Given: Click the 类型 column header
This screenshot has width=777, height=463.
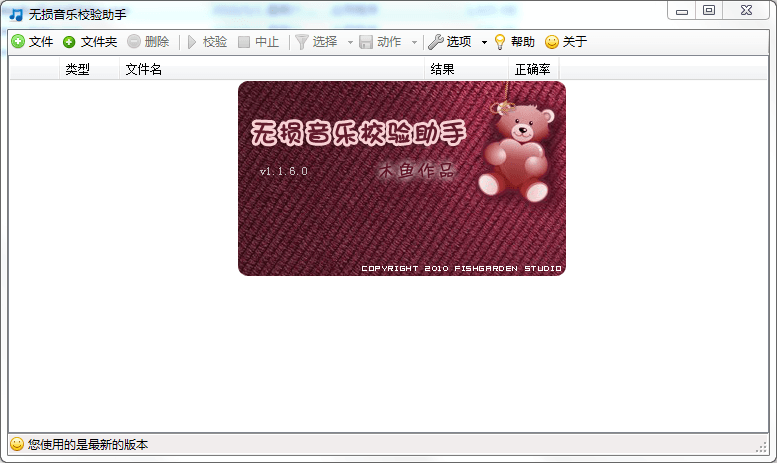Looking at the screenshot, I should point(89,69).
